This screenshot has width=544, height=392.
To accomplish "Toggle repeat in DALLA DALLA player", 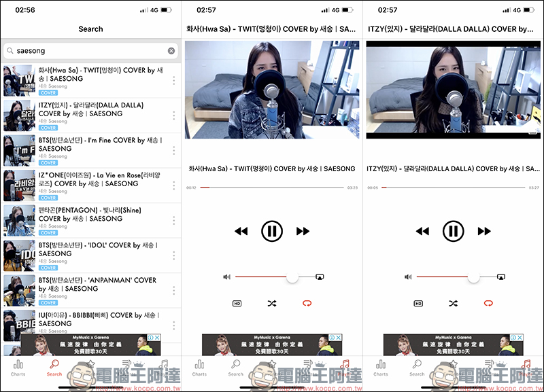I will point(488,304).
